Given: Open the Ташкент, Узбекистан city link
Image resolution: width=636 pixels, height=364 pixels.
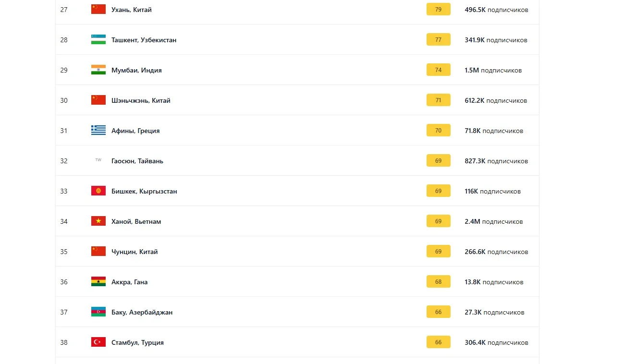Looking at the screenshot, I should (x=144, y=40).
